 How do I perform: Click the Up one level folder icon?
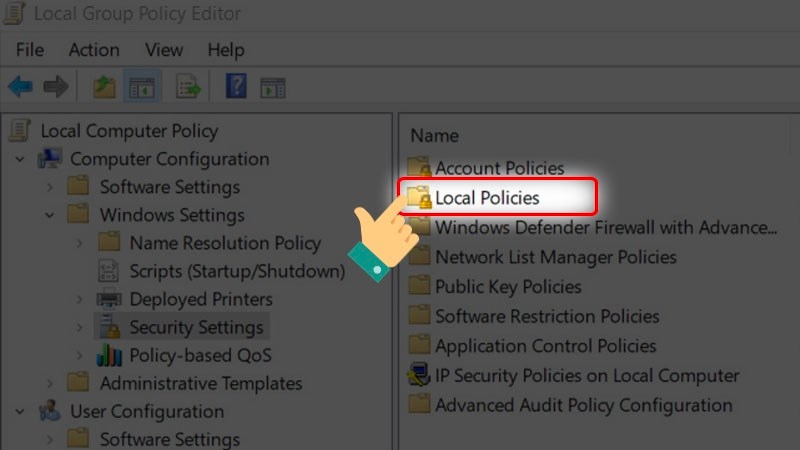coord(104,88)
